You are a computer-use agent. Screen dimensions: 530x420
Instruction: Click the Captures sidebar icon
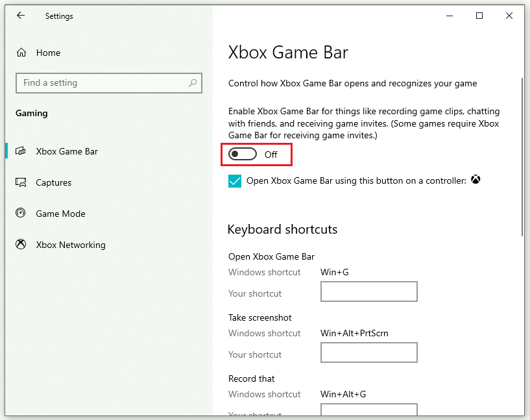pos(21,182)
